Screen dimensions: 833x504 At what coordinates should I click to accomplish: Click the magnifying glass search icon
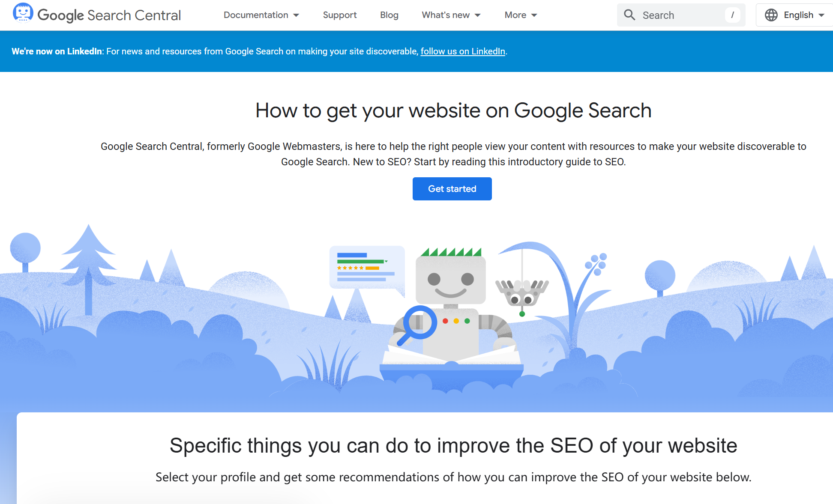coord(629,15)
